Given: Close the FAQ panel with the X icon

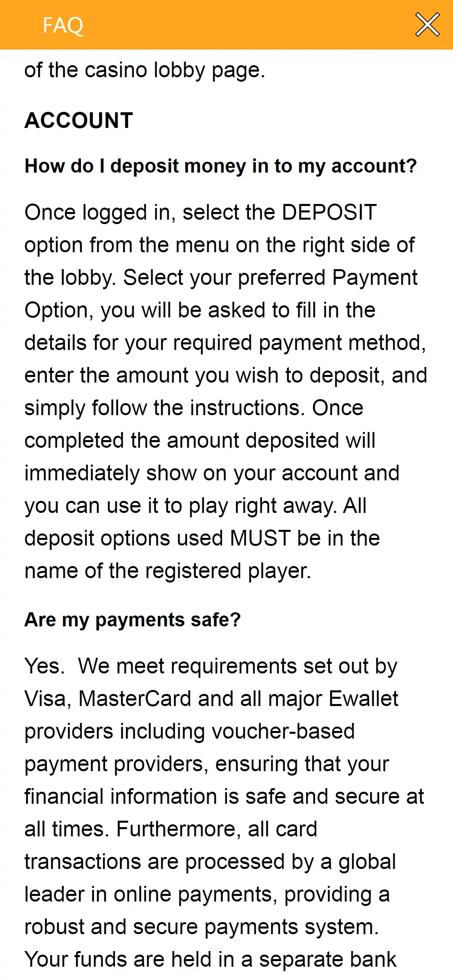Looking at the screenshot, I should tap(427, 25).
